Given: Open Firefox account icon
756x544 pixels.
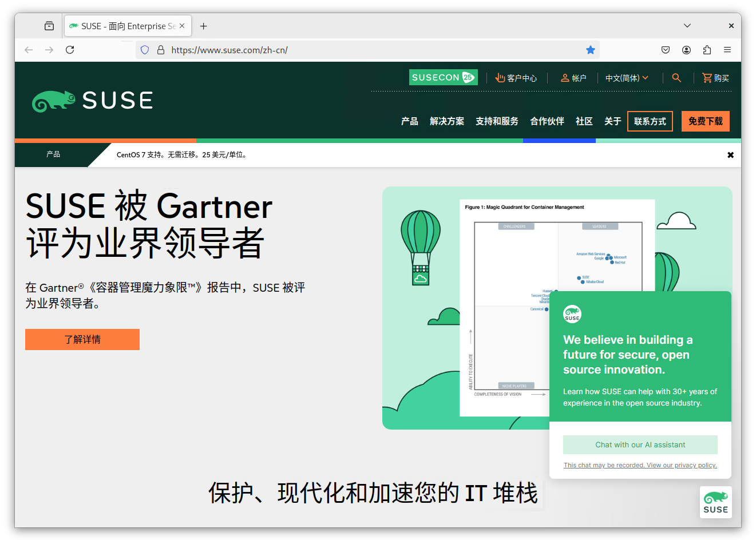Looking at the screenshot, I should [x=686, y=50].
